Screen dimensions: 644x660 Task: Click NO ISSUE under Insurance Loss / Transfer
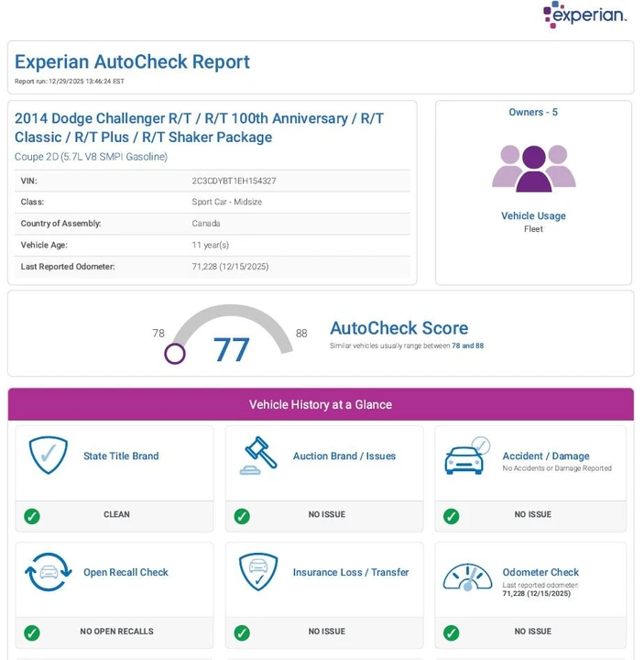pos(327,632)
